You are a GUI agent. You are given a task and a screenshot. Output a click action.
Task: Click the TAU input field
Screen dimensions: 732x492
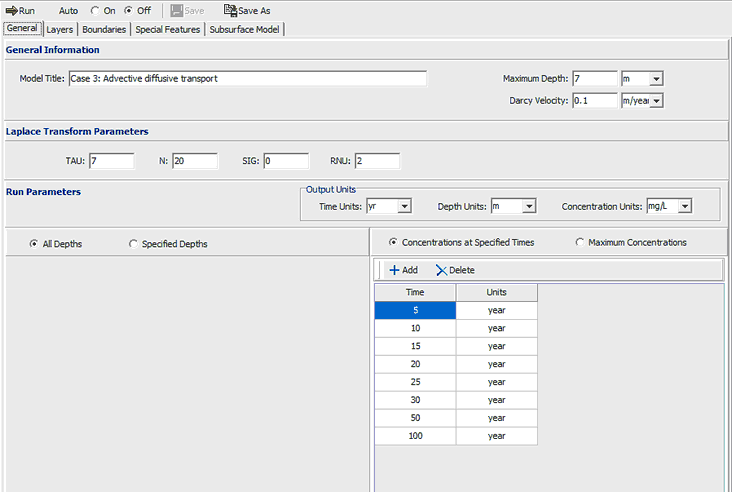click(110, 161)
